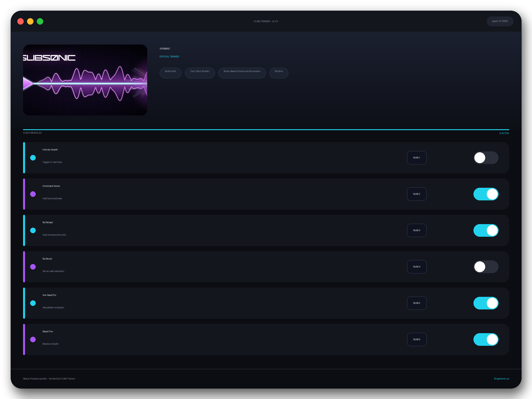Switch off Aim Assist Pro toggle
This screenshot has width=532, height=399.
[486, 303]
